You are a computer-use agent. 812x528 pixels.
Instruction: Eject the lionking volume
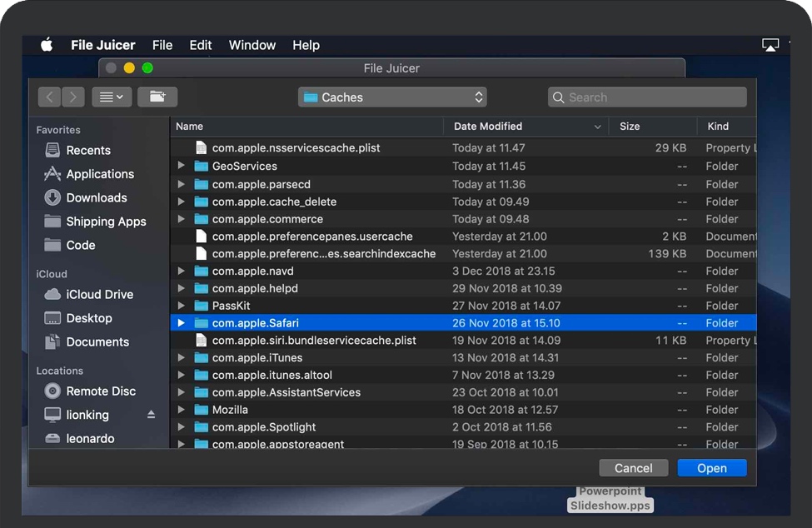tap(151, 415)
